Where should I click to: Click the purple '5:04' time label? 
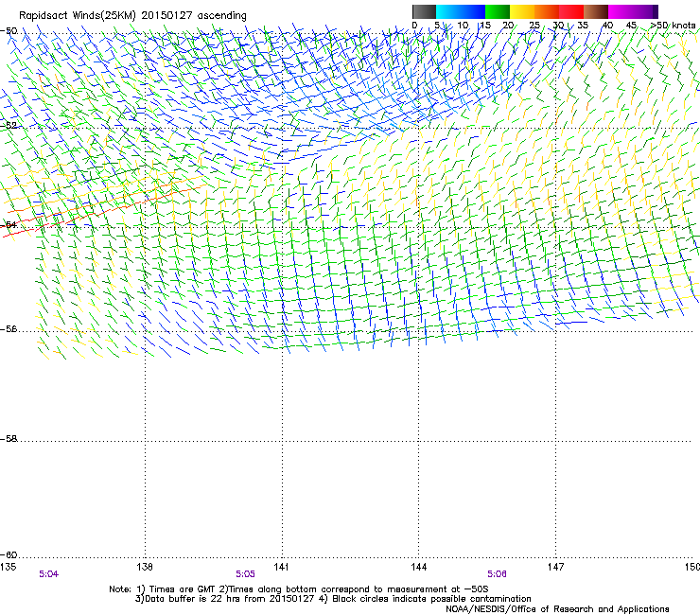click(x=48, y=574)
